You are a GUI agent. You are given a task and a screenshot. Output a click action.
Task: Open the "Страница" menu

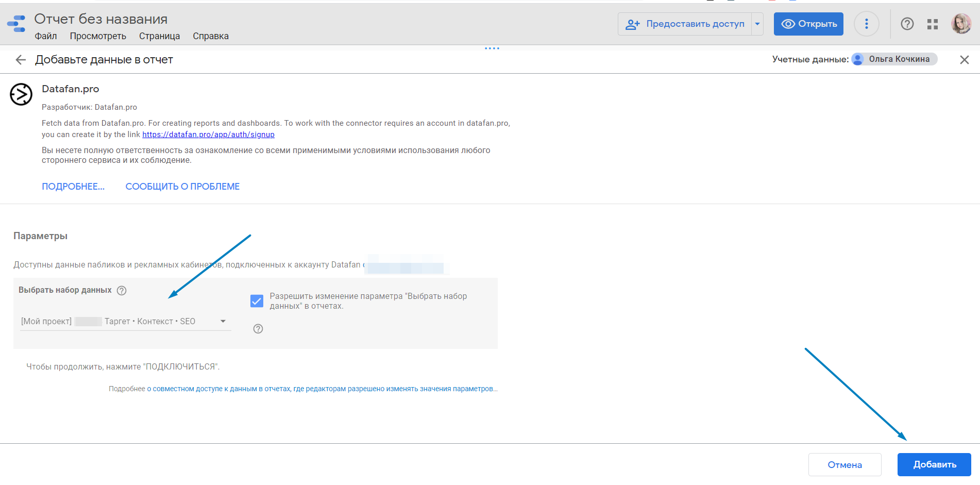(x=159, y=36)
